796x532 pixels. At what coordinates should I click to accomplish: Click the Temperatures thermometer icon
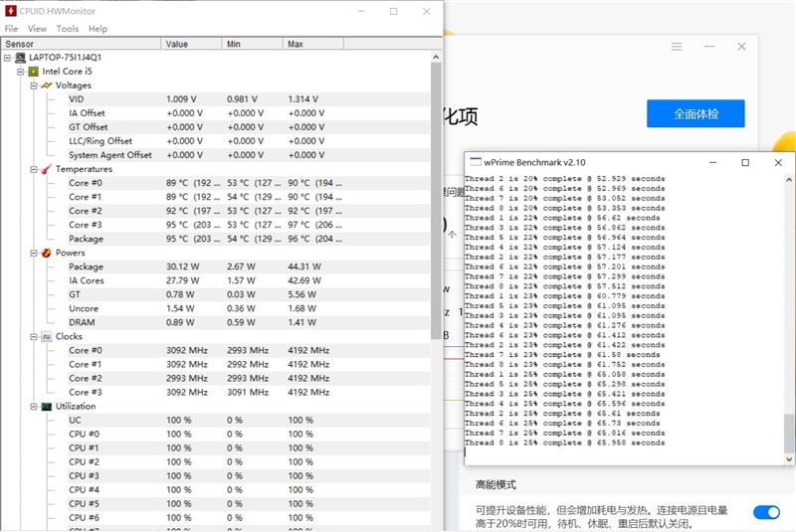point(47,169)
